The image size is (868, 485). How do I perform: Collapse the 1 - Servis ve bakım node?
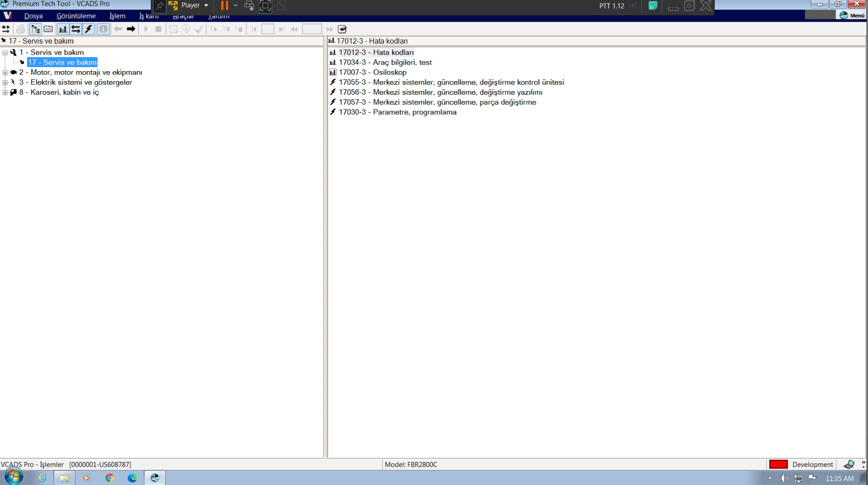[x=5, y=53]
